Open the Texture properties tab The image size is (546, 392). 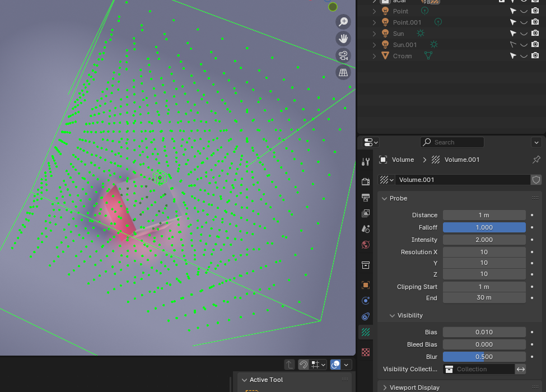(x=366, y=352)
